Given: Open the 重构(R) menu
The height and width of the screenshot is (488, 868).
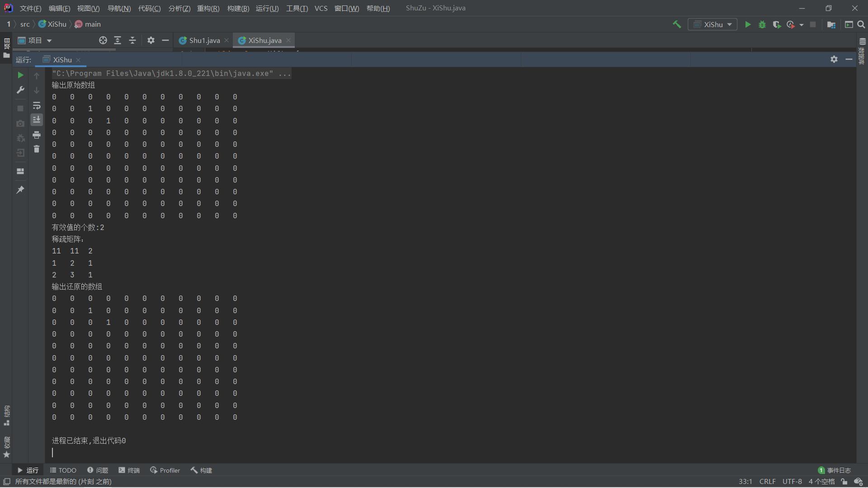Looking at the screenshot, I should tap(208, 8).
